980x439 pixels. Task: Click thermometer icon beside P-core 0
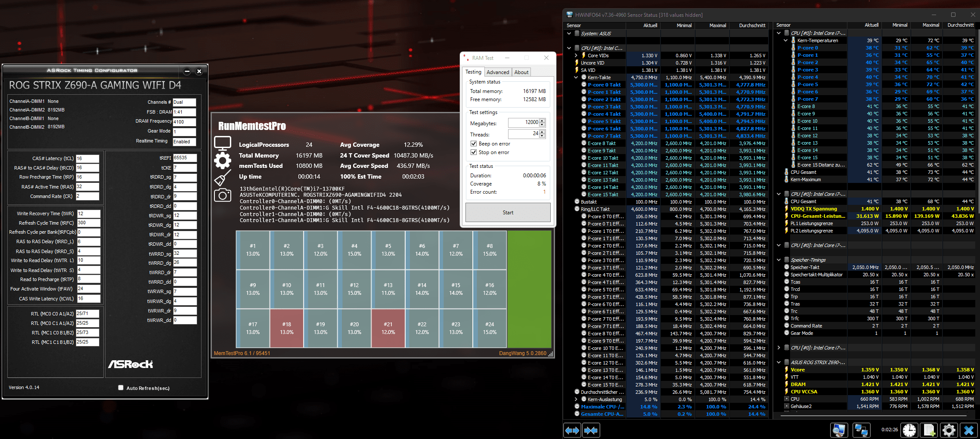793,48
